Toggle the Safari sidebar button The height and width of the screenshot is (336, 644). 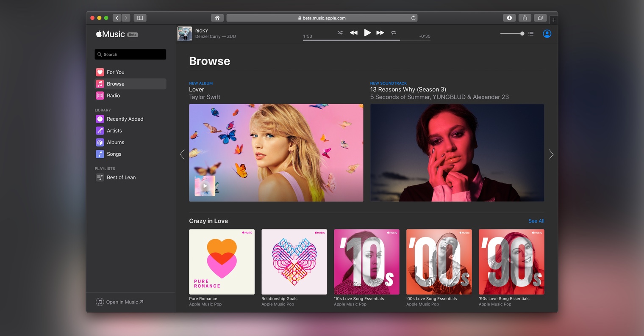140,18
